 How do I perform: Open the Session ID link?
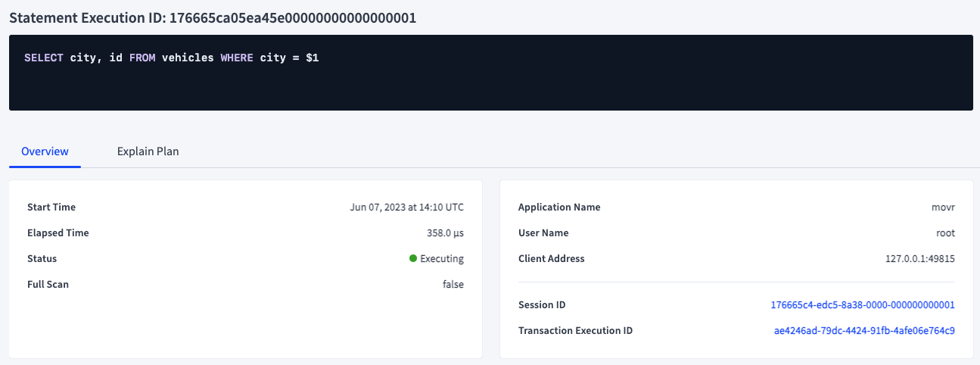pyautogui.click(x=862, y=305)
